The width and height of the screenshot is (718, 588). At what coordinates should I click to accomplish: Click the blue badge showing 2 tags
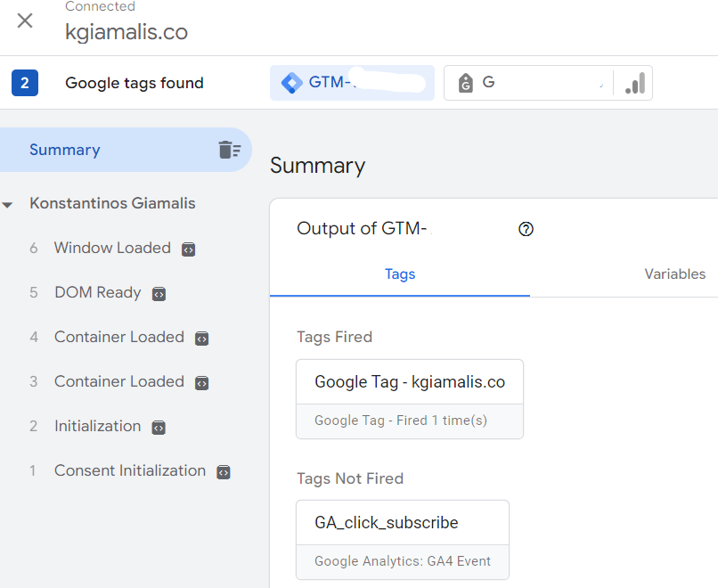pos(25,83)
